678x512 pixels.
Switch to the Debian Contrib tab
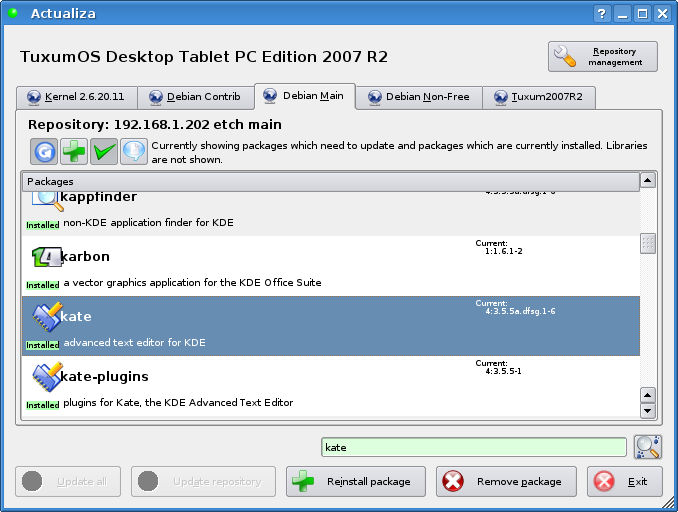(196, 97)
